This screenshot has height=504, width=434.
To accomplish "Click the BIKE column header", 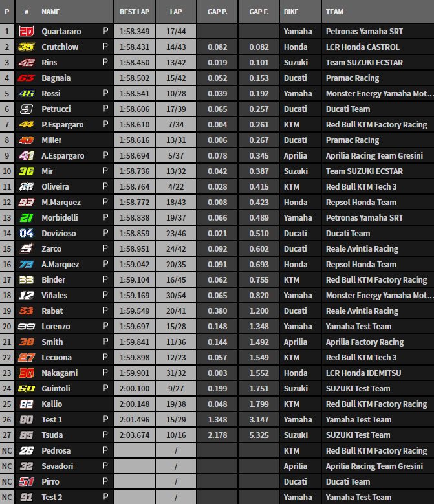I will [x=292, y=12].
